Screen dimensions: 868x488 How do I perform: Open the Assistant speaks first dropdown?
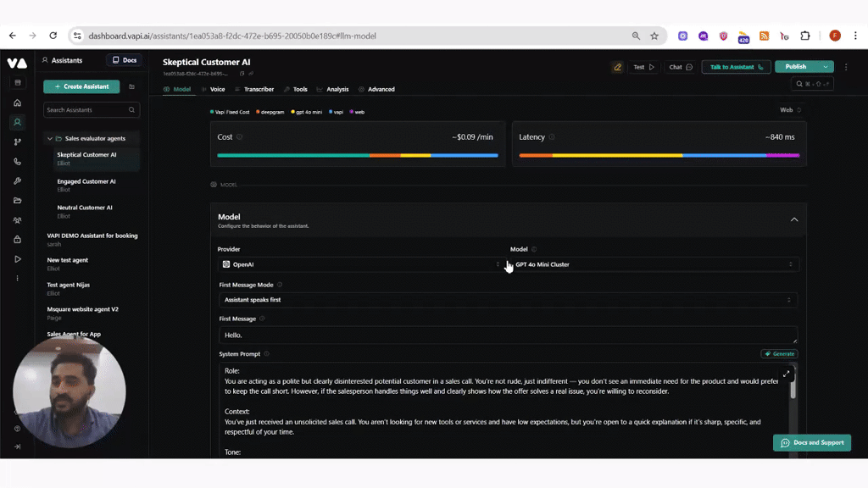509,300
